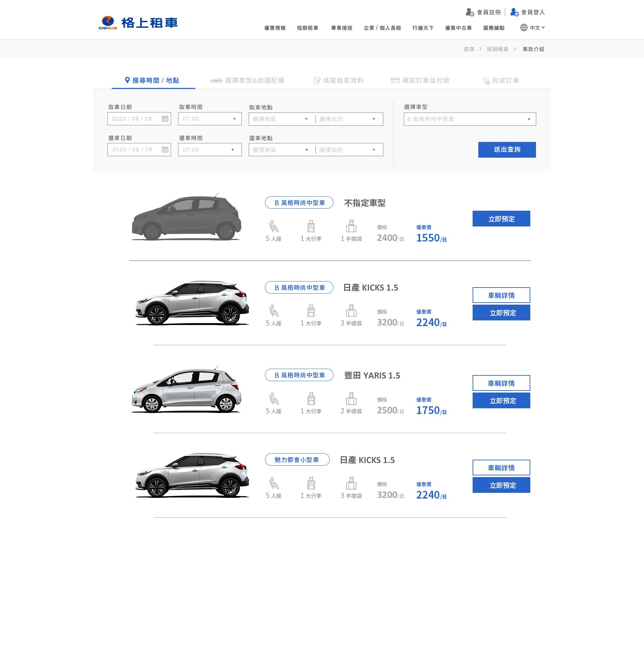
Task: Open the 中文 language dropdown
Action: click(537, 28)
